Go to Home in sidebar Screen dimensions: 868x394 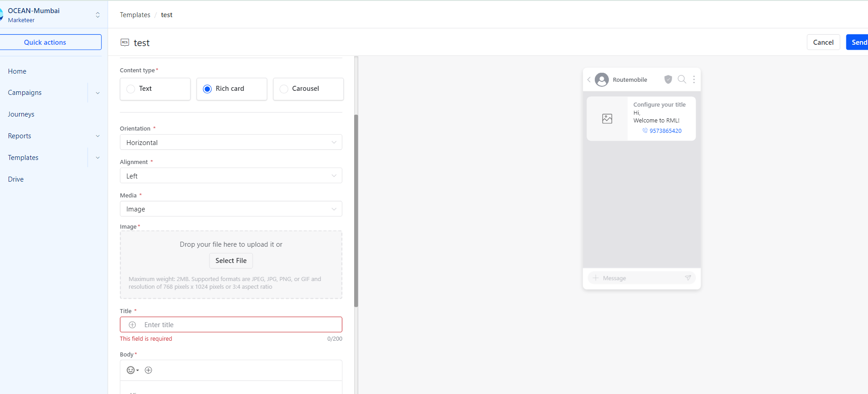pos(17,71)
